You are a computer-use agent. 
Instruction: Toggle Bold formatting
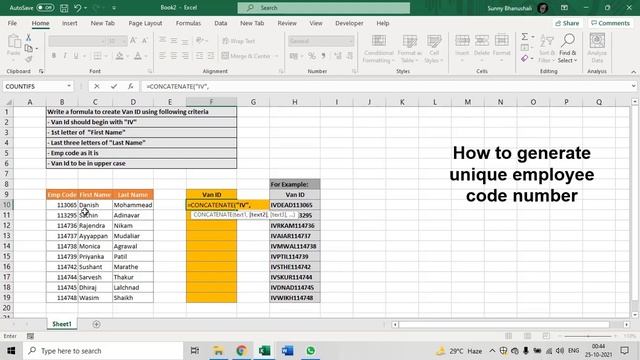(x=53, y=56)
